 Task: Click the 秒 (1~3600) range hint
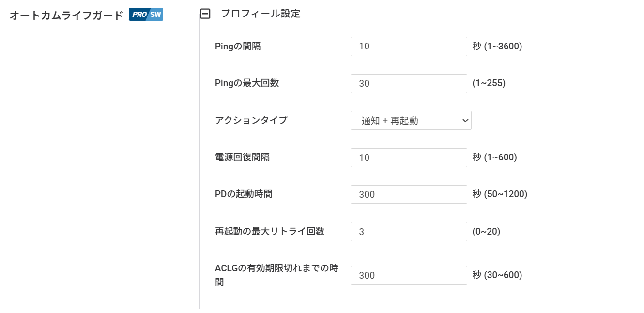(497, 47)
